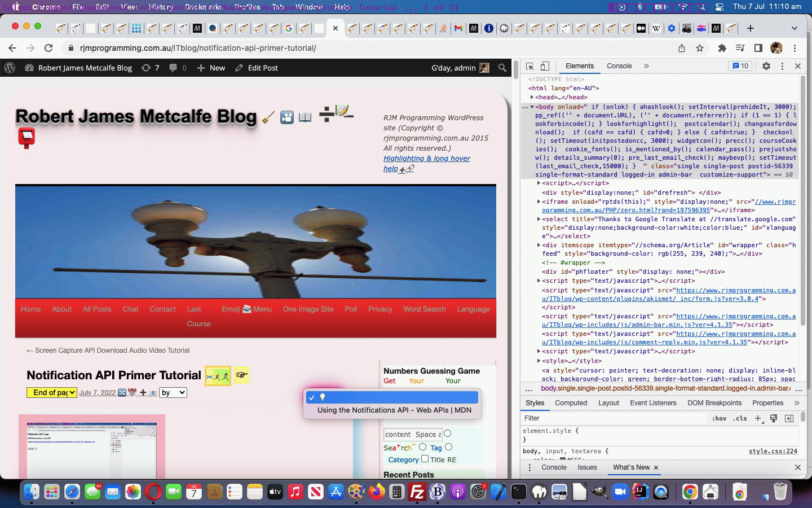Open the 10 issues counter badge
The image size is (812, 508).
click(740, 66)
